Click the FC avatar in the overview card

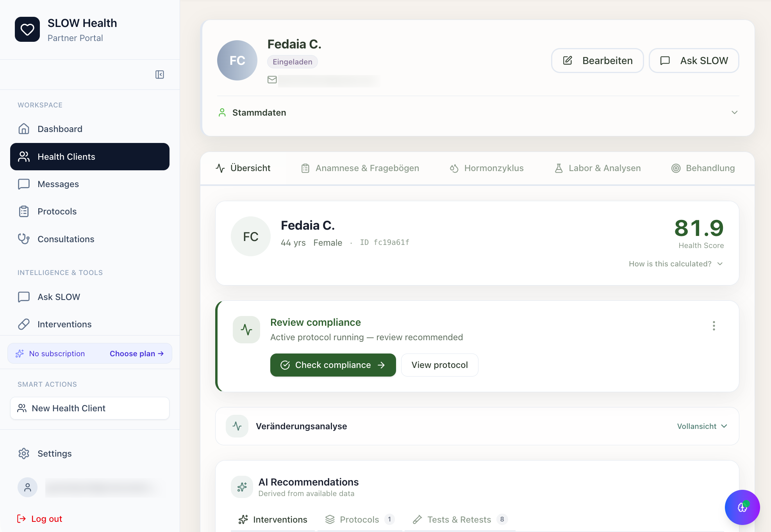pyautogui.click(x=251, y=236)
